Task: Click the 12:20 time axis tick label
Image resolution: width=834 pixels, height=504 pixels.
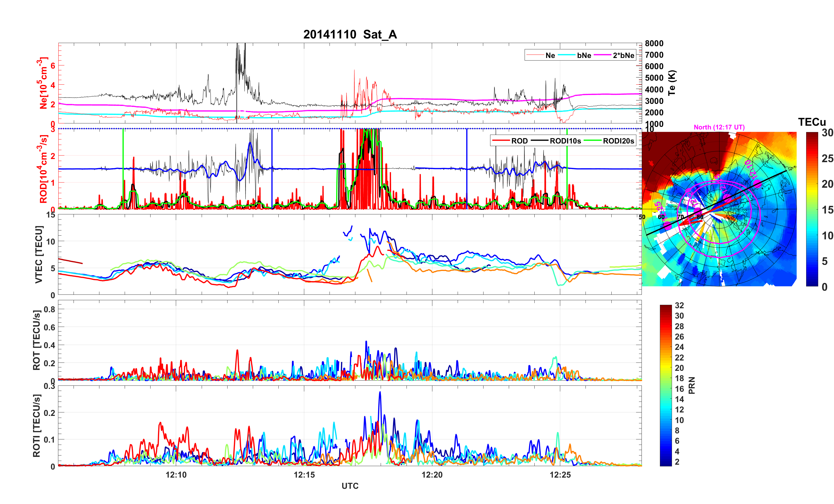Action: point(432,474)
